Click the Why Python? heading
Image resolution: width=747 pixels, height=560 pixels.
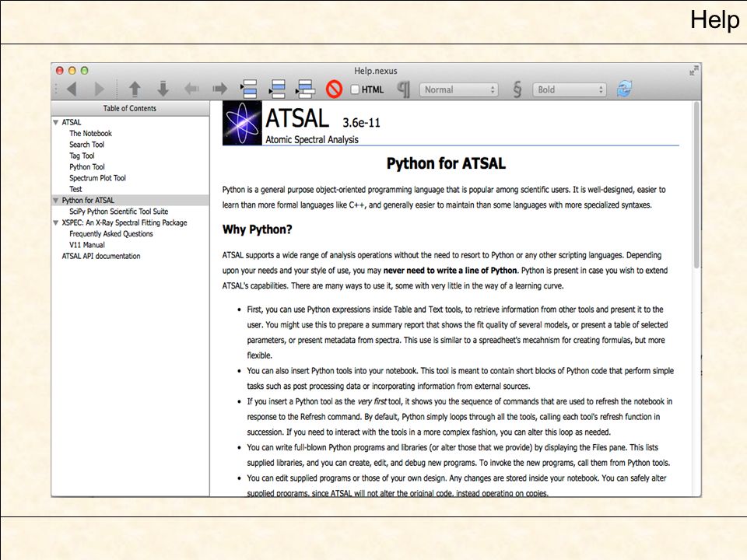click(258, 229)
